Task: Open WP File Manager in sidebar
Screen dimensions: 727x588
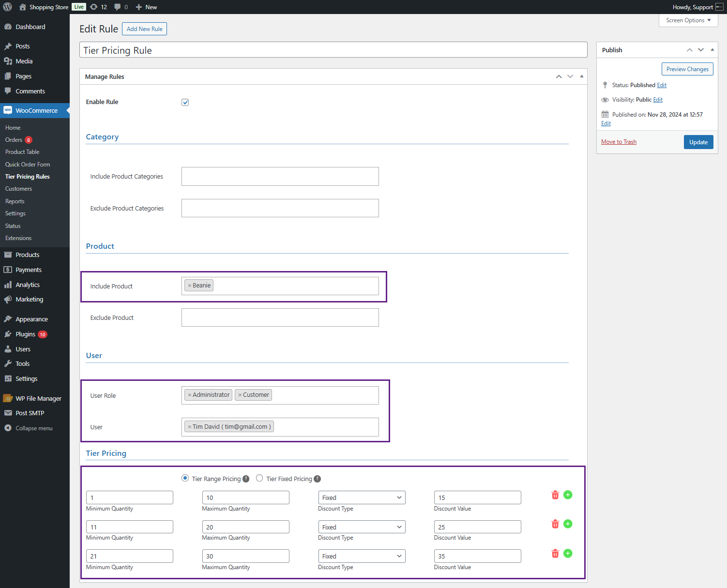Action: [35, 398]
